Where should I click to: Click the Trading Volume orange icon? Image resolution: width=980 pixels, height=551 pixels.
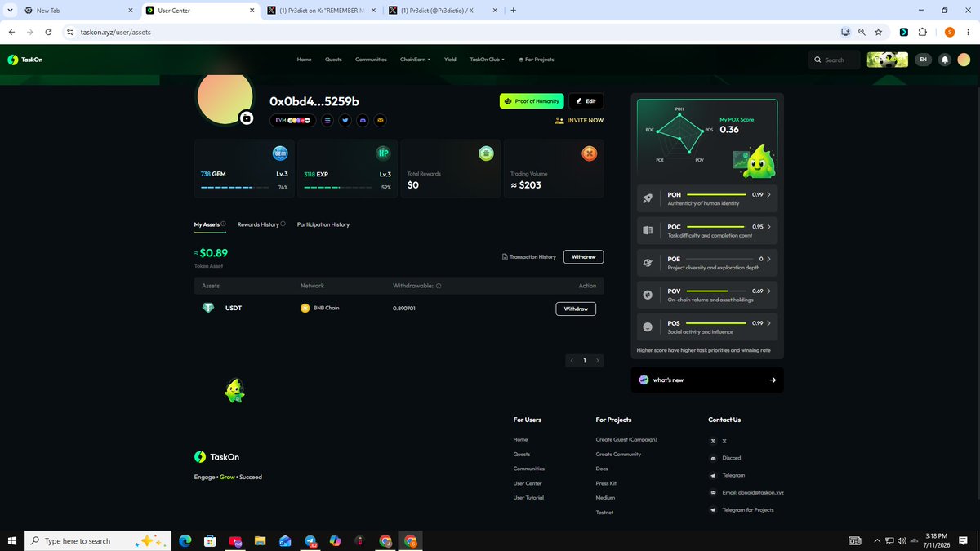click(x=589, y=153)
